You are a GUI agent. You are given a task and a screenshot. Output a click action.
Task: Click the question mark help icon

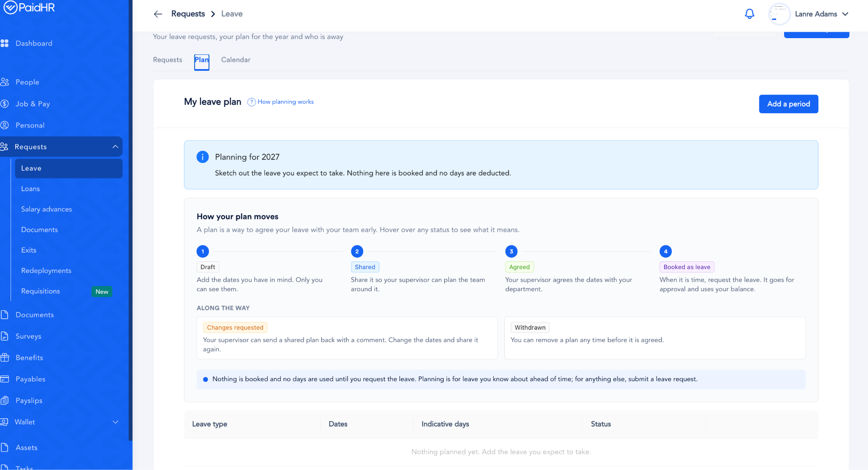click(x=251, y=102)
